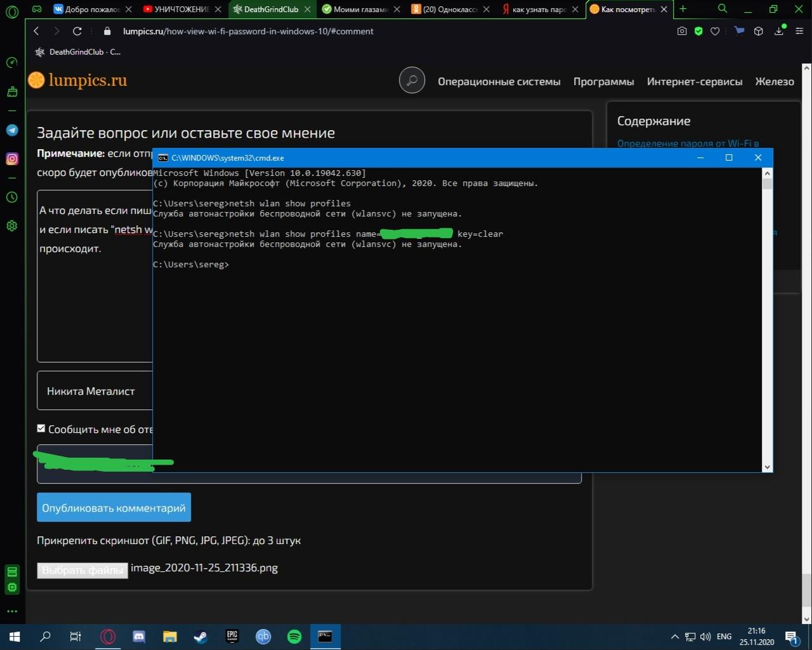This screenshot has height=650, width=812.
Task: Open Epic Games launcher from taskbar
Action: 232,636
